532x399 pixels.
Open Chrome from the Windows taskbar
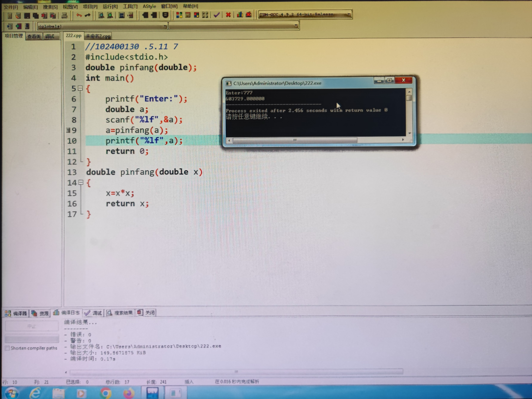coord(105,393)
